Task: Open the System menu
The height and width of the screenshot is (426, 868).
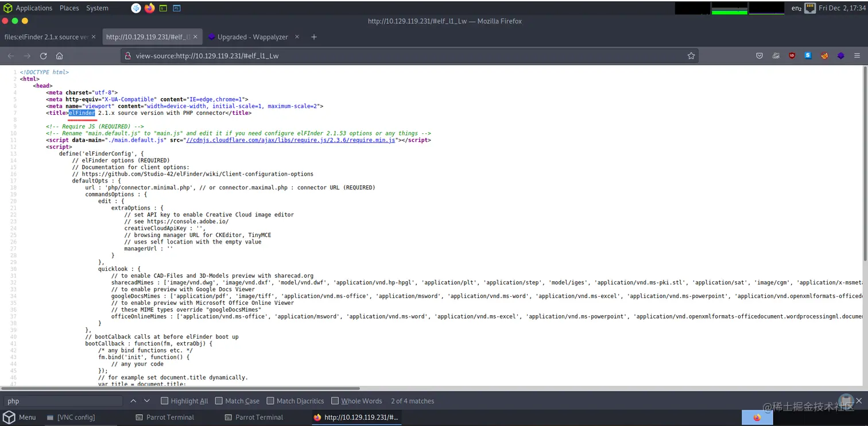Action: 97,8
